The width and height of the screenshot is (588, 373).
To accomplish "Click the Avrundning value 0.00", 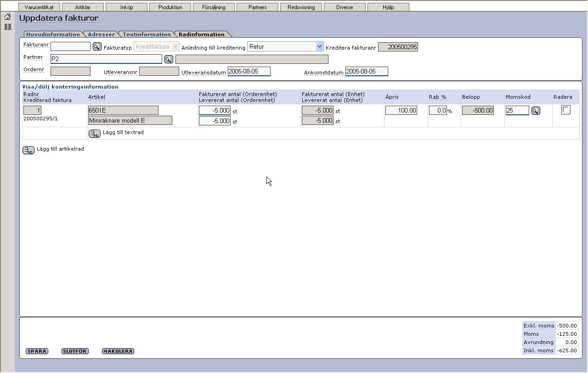I will click(566, 342).
